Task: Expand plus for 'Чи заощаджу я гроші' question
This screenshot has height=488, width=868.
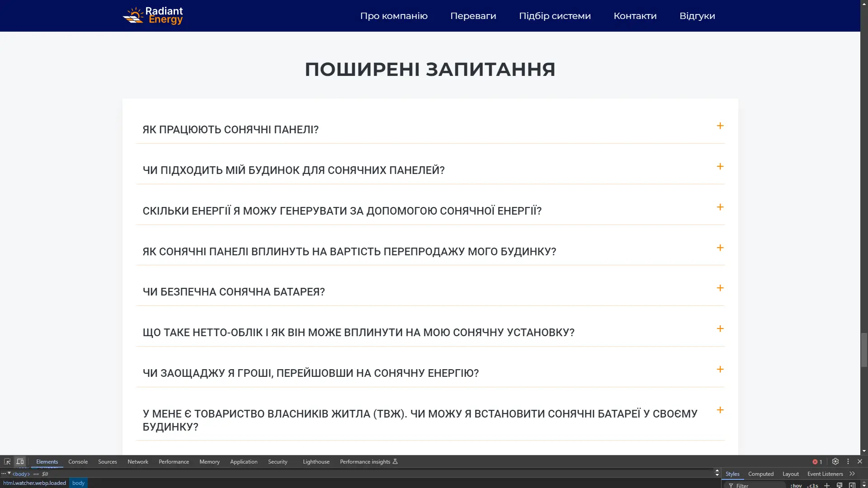Action: pos(720,369)
